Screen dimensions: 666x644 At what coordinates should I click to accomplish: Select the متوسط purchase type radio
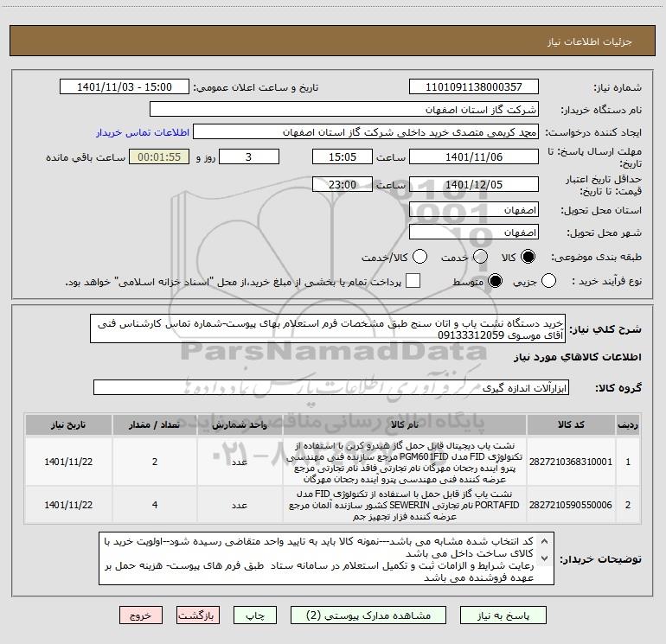(x=495, y=281)
